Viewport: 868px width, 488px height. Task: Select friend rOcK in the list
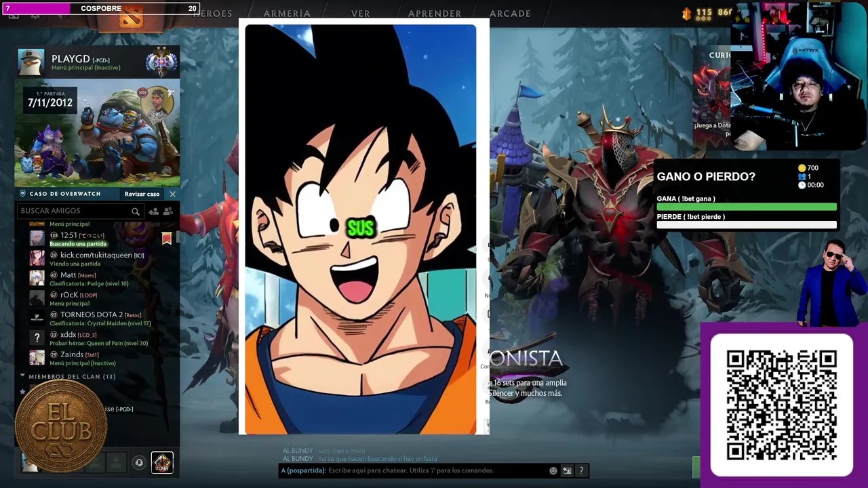[100, 298]
